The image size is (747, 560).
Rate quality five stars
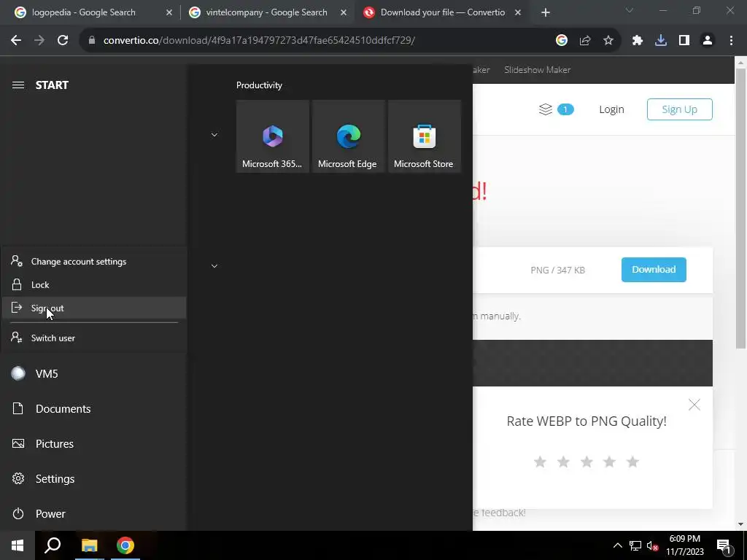[632, 462]
